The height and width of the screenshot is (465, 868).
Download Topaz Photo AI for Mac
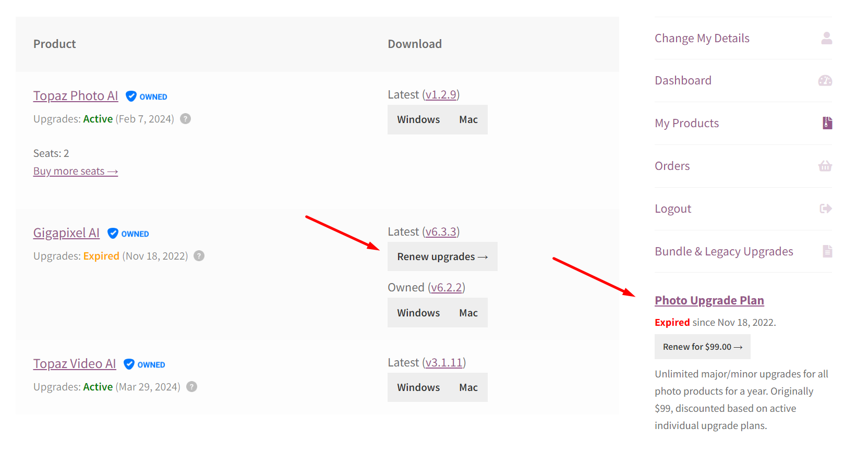point(468,119)
